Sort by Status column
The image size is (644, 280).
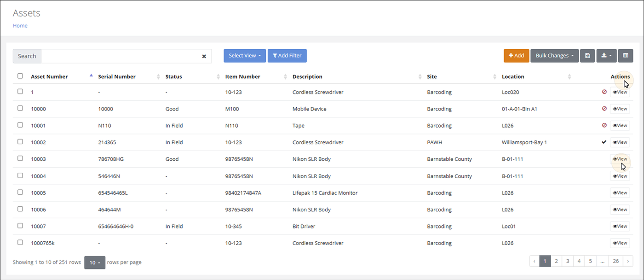[174, 76]
